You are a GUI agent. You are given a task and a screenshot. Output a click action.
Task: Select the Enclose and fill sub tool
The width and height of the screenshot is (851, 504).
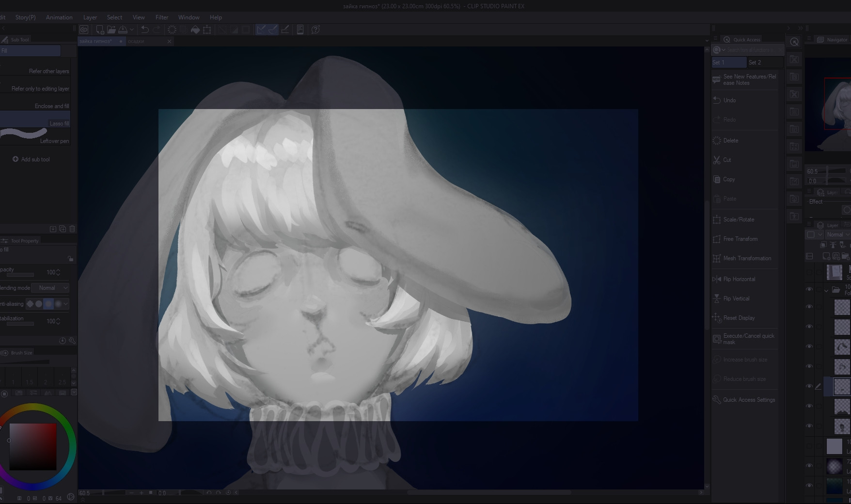35,103
